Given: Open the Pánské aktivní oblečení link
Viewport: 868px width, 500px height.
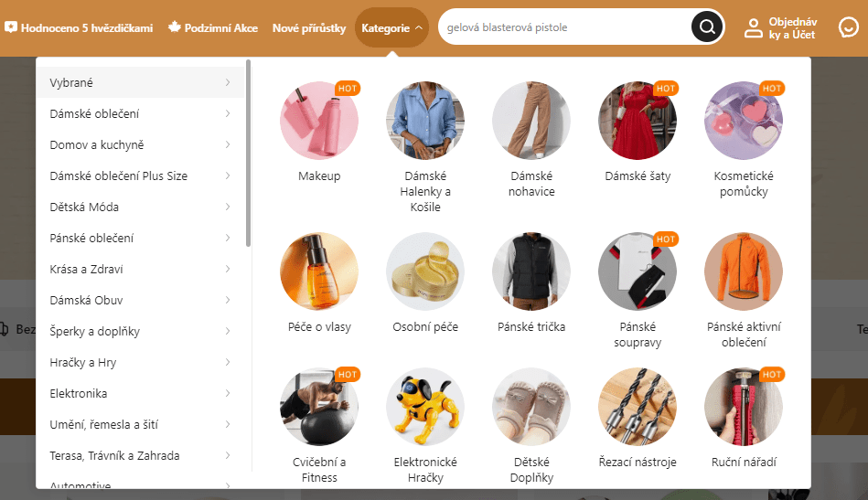Looking at the screenshot, I should point(744,334).
